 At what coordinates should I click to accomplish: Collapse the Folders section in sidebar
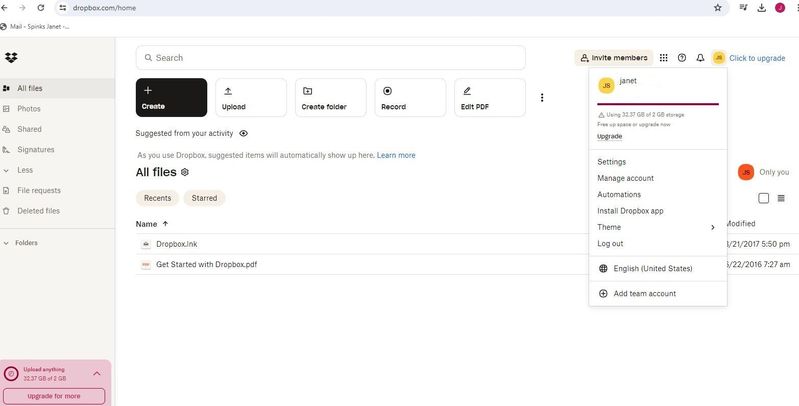click(x=7, y=242)
